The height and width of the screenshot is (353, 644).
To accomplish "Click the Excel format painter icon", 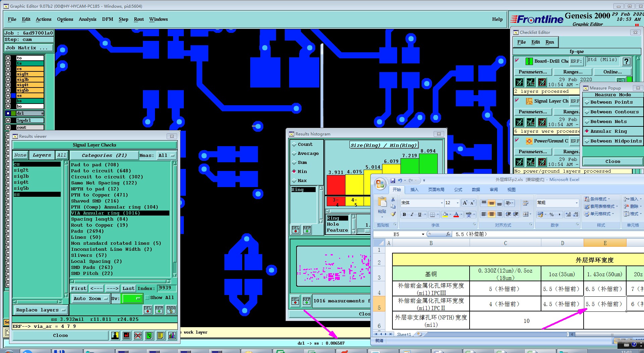I will tap(393, 214).
